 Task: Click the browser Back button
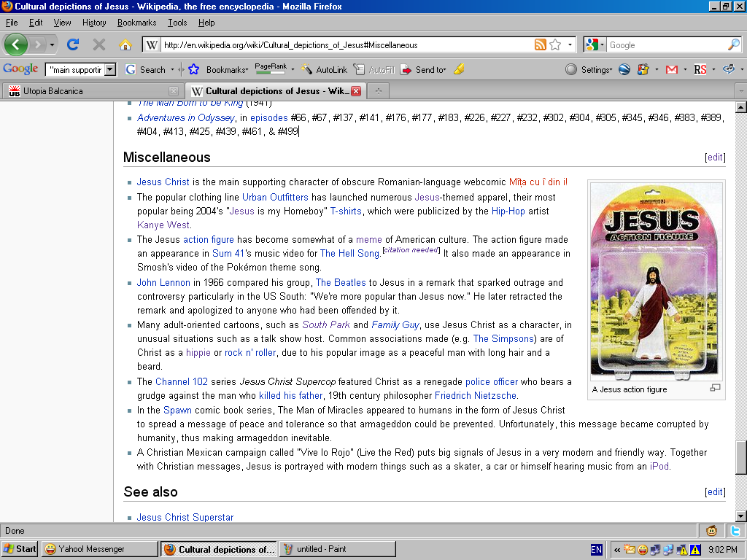16,44
